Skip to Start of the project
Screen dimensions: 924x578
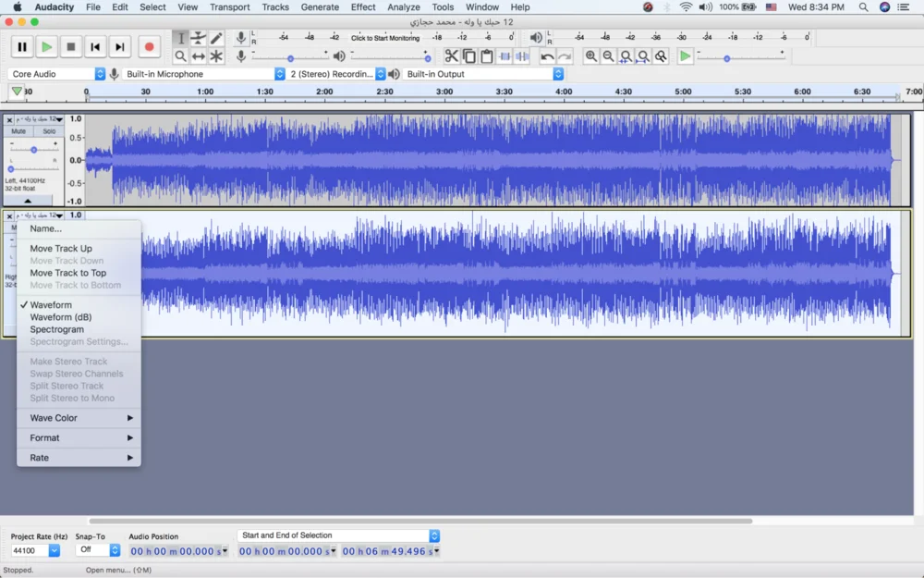pyautogui.click(x=95, y=47)
